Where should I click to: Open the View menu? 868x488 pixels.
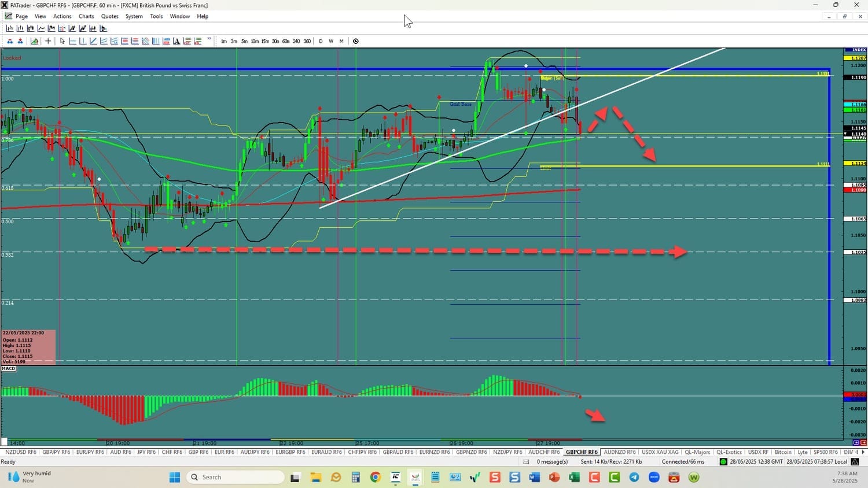pos(41,16)
